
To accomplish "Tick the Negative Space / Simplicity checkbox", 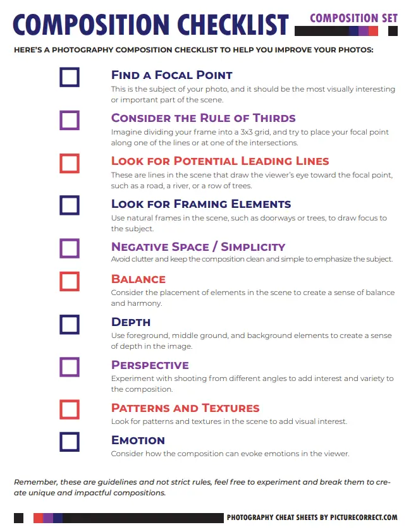I will click(x=70, y=248).
